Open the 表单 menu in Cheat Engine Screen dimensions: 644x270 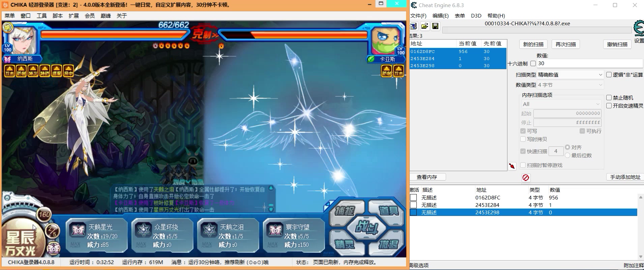(460, 16)
